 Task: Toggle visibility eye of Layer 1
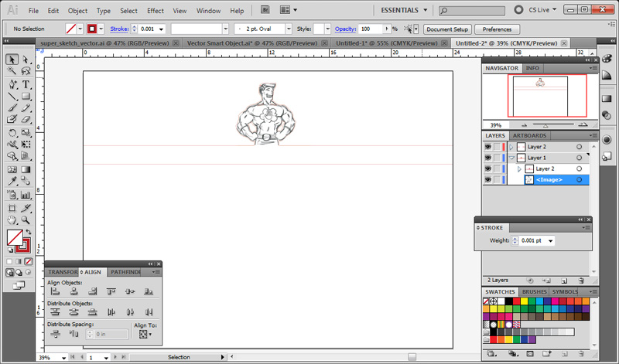click(488, 158)
